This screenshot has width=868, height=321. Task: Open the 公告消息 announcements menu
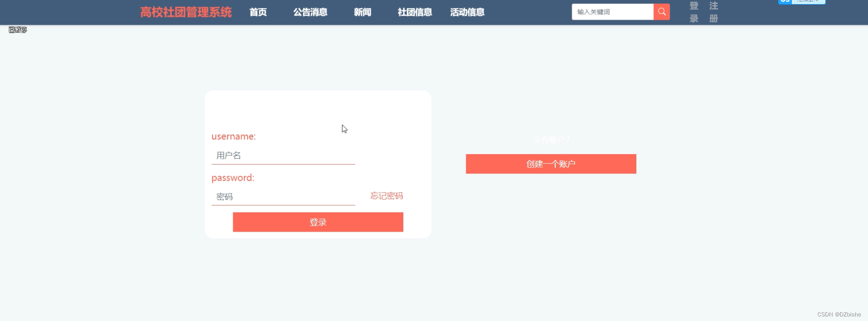click(310, 12)
